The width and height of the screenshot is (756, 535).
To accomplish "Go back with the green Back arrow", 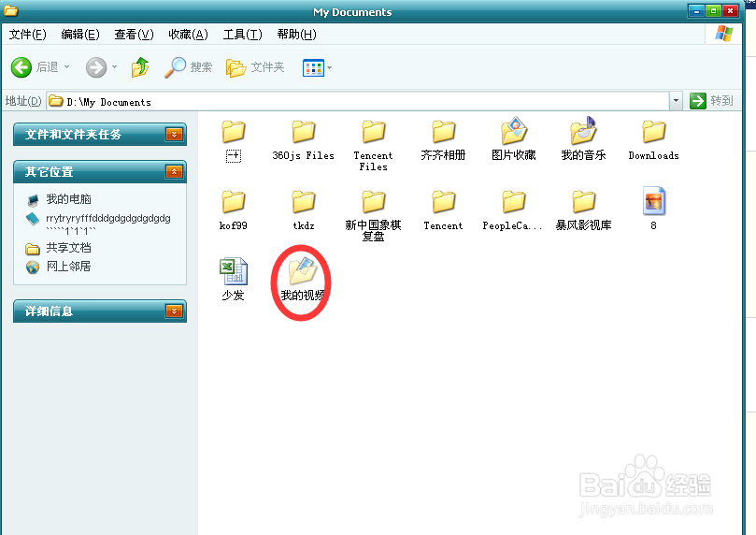I will click(21, 67).
